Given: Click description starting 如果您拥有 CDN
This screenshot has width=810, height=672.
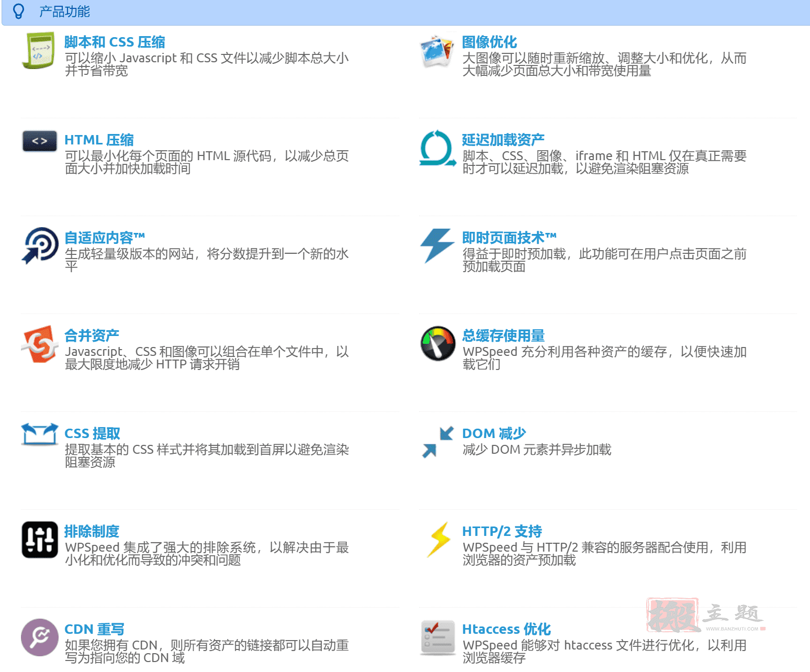Looking at the screenshot, I should pos(207,652).
